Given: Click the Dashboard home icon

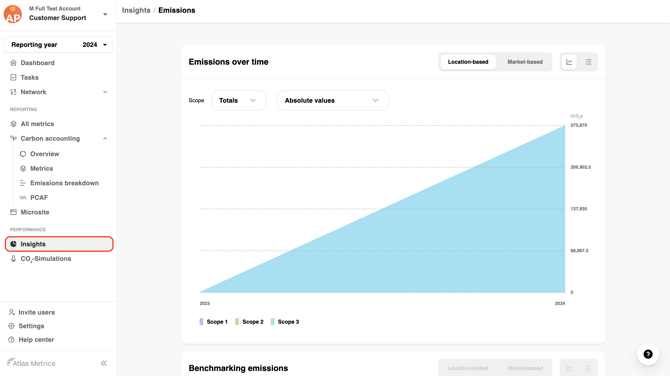Looking at the screenshot, I should click(13, 63).
